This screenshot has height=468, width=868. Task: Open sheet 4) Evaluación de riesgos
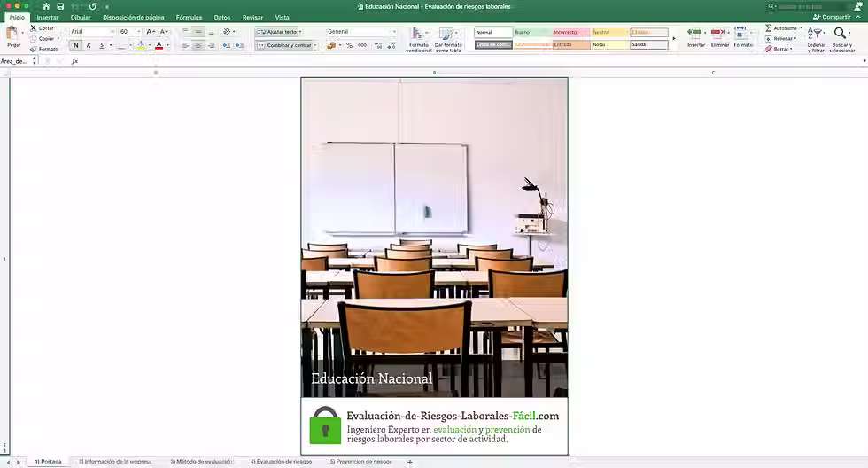click(x=282, y=462)
